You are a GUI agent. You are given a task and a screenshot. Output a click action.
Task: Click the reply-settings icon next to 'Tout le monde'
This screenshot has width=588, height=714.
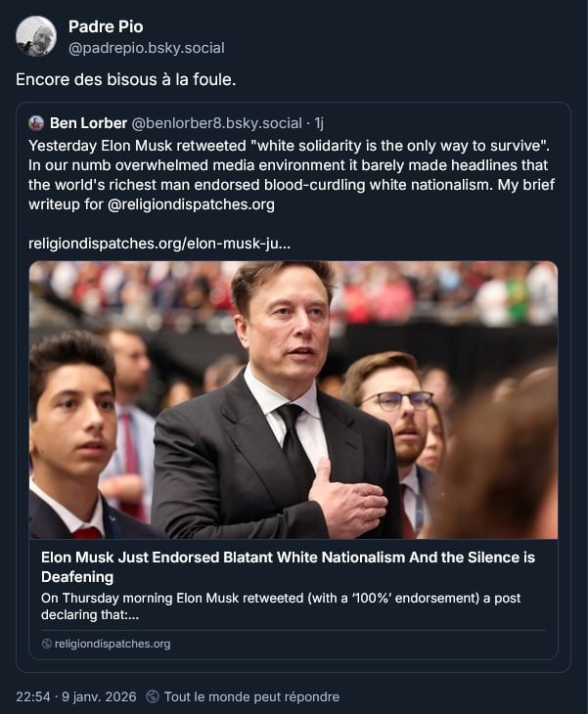click(x=153, y=696)
